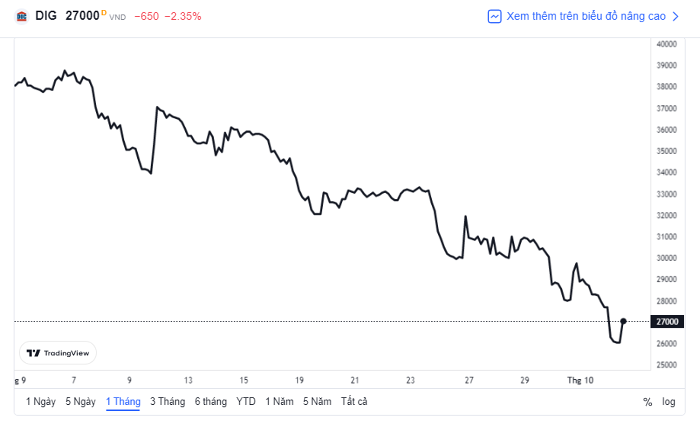Select the 1 Ngày time range
Image resolution: width=700 pixels, height=424 pixels.
(41, 402)
